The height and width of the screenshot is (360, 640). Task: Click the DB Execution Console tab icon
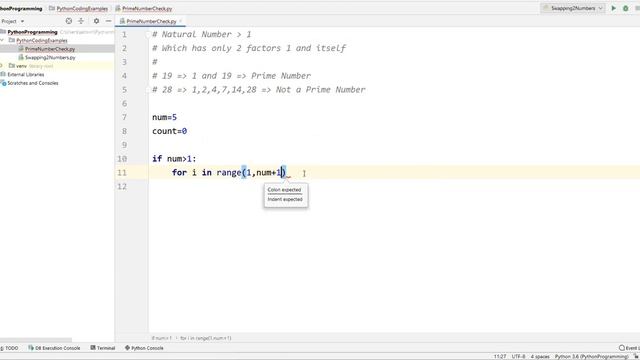31,348
